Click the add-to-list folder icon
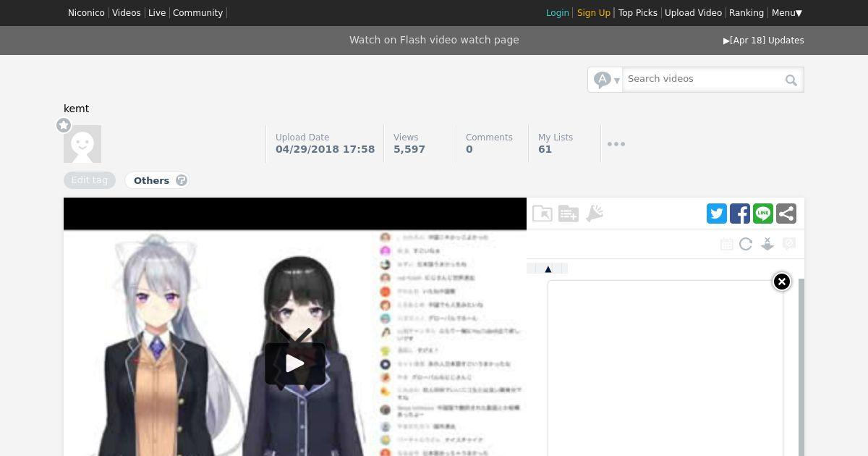The image size is (868, 456). click(x=569, y=214)
